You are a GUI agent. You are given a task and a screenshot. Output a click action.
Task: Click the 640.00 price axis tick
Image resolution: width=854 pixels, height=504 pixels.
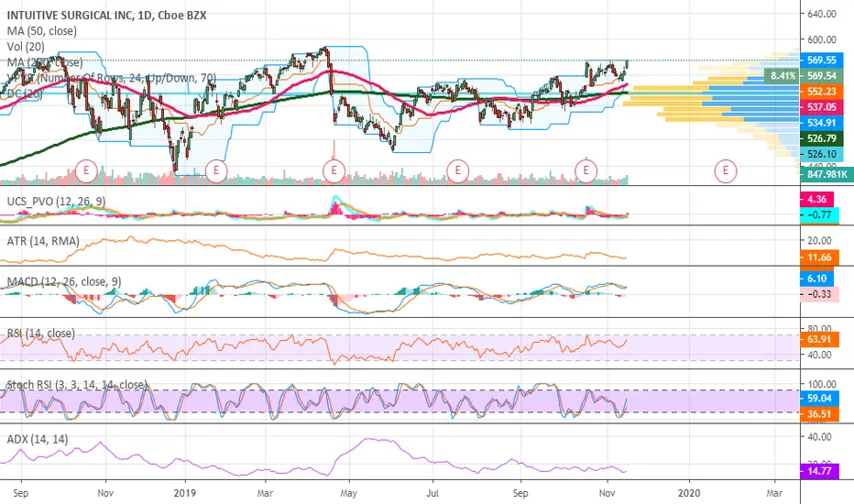click(x=821, y=14)
